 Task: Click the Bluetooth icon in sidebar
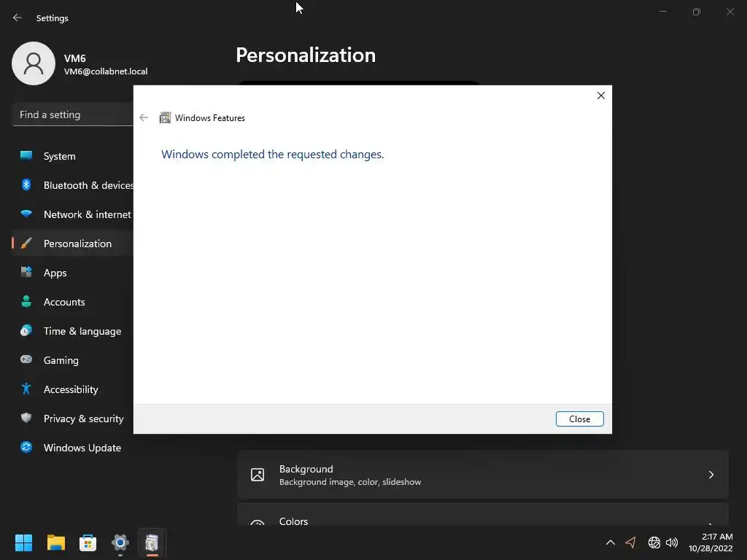[26, 184]
